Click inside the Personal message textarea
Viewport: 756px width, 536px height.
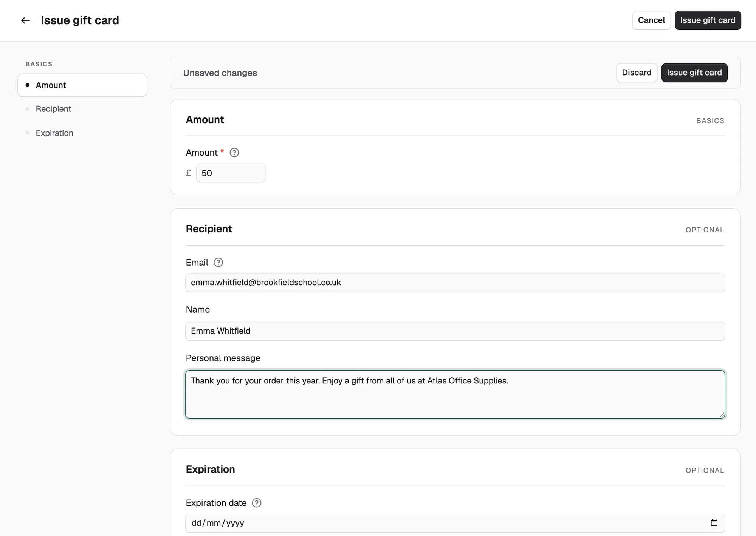[455, 394]
